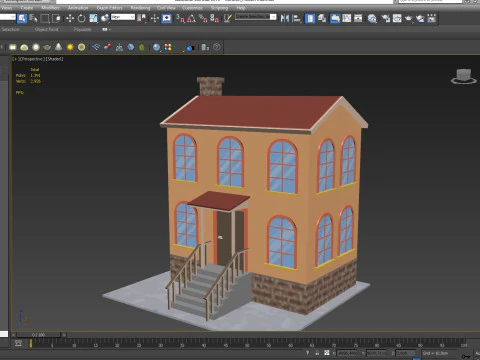
Task: Open the Material Editor
Action: [x=372, y=18]
